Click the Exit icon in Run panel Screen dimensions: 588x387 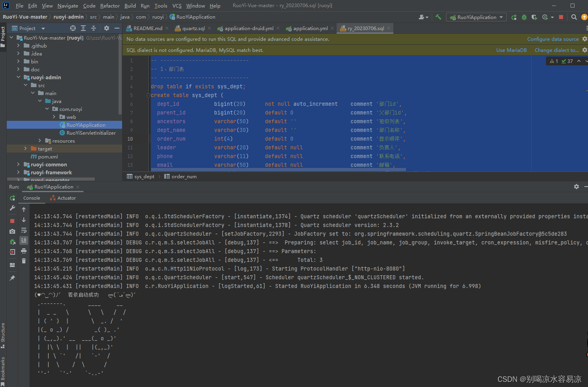(12, 252)
